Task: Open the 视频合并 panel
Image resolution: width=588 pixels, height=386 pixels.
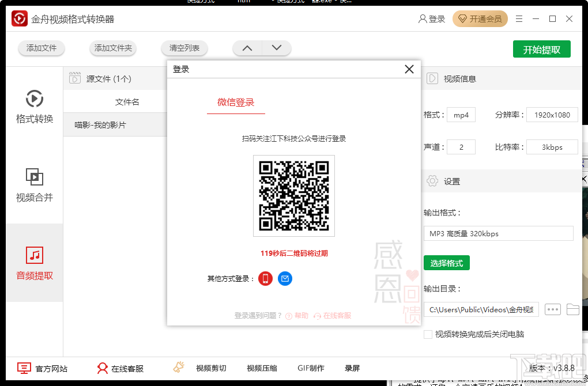Action: click(34, 188)
